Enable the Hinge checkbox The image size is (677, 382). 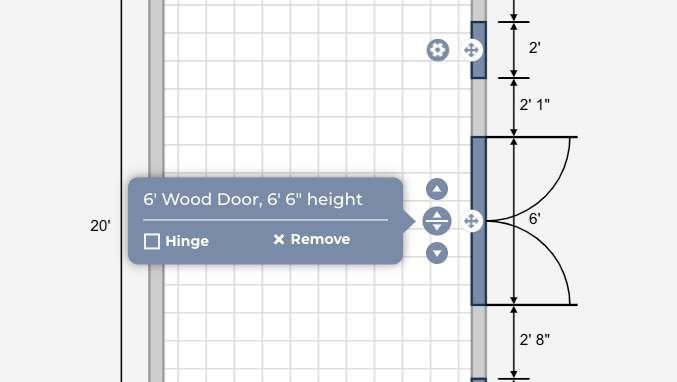point(152,241)
